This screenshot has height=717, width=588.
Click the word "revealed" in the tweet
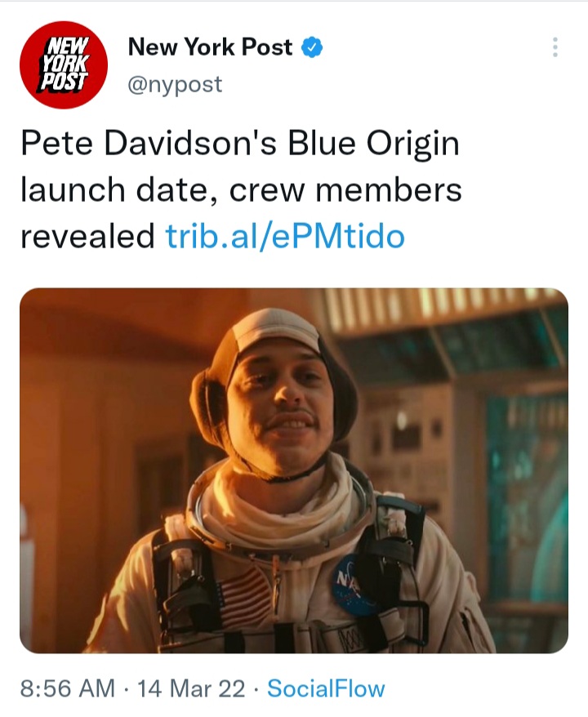(x=87, y=236)
